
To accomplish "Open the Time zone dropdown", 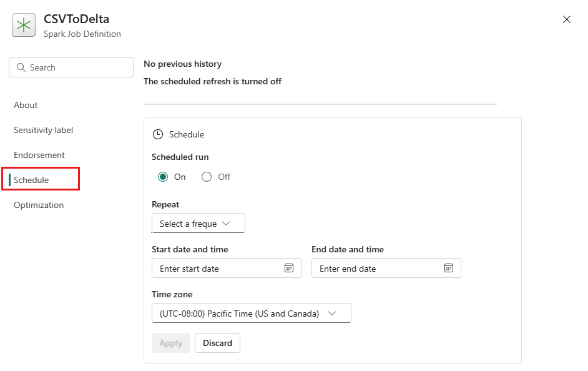I will pyautogui.click(x=251, y=314).
